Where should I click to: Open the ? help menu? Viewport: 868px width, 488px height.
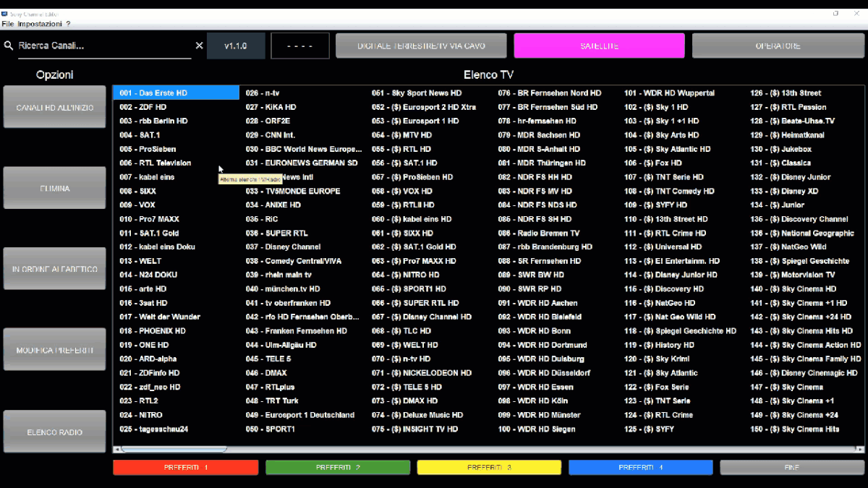(x=68, y=24)
